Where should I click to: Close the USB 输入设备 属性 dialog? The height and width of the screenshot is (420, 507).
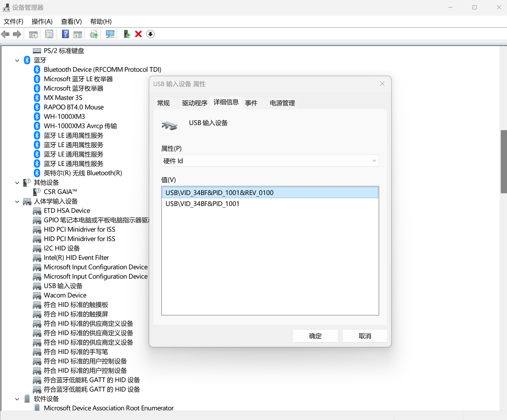point(382,84)
